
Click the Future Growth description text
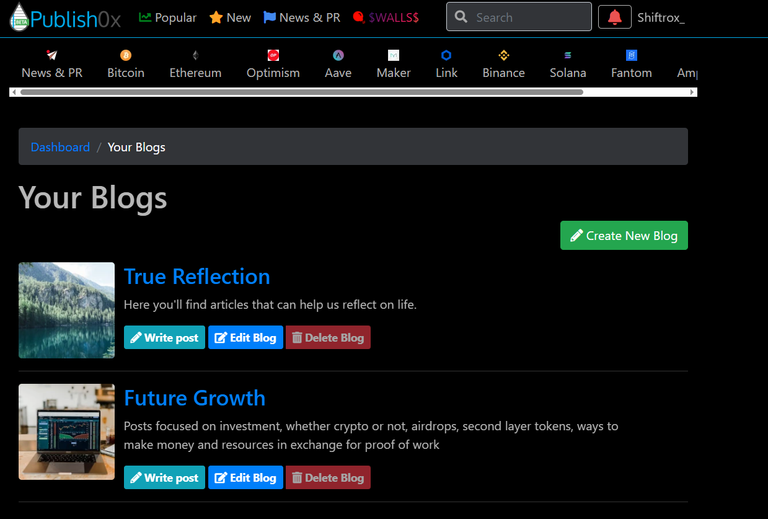[x=371, y=435]
